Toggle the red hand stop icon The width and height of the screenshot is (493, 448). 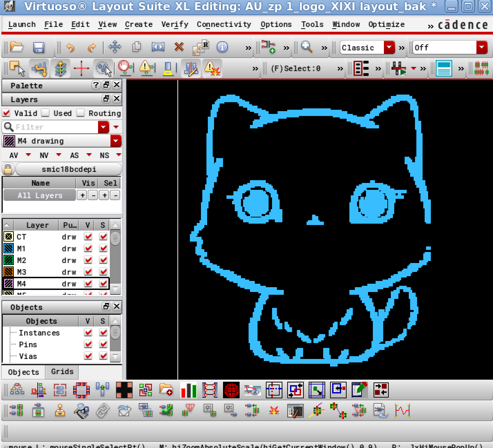[x=125, y=68]
